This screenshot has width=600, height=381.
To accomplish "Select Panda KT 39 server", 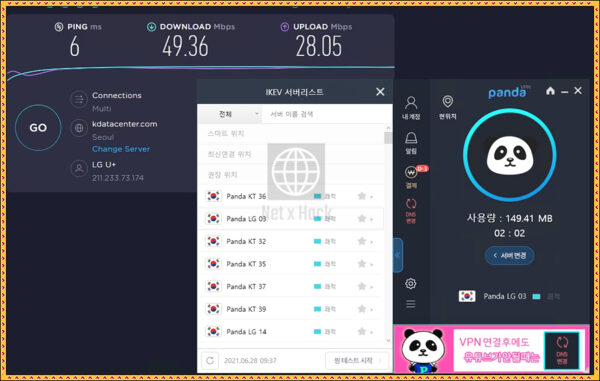I will tap(292, 309).
